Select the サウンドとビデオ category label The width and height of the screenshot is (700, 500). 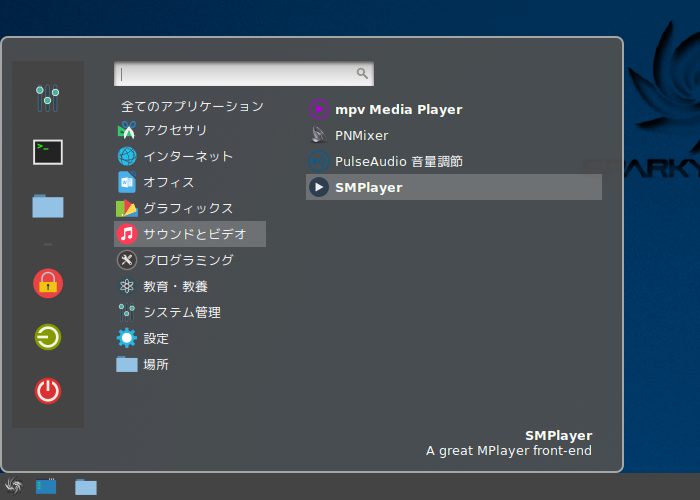click(x=195, y=234)
